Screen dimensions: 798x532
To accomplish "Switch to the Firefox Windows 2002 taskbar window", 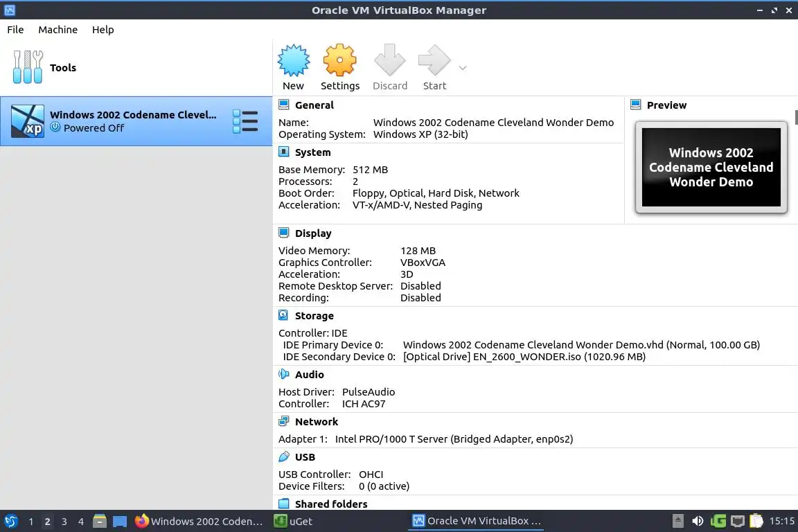I will (x=199, y=522).
